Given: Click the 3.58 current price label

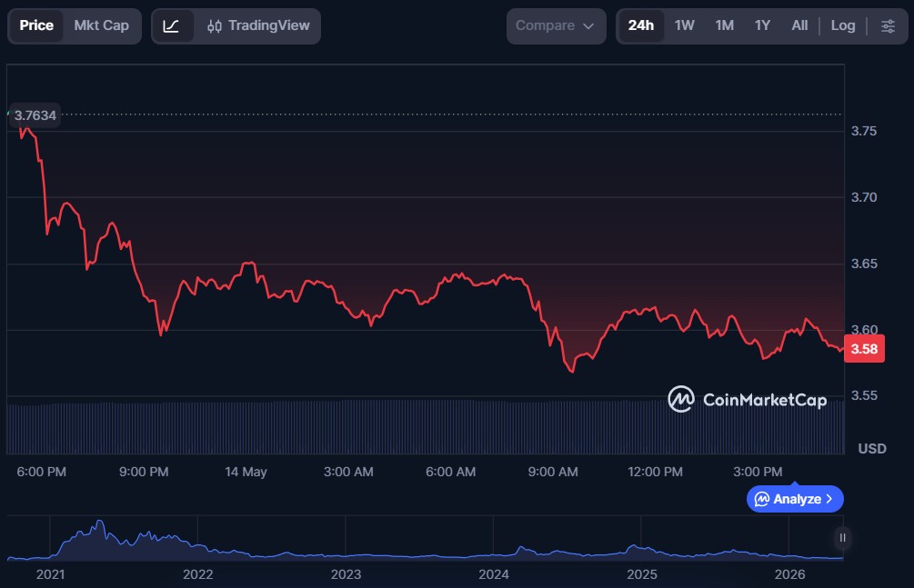Looking at the screenshot, I should point(864,348).
